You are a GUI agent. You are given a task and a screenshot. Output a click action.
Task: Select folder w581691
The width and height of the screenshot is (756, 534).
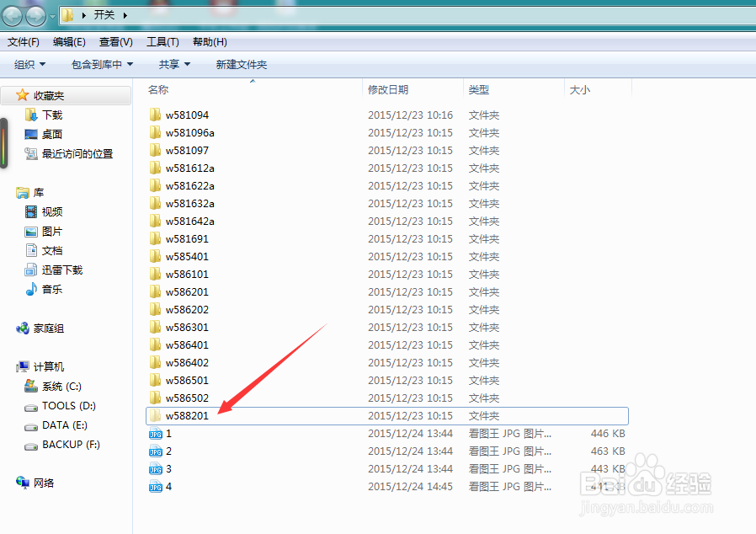tap(187, 238)
